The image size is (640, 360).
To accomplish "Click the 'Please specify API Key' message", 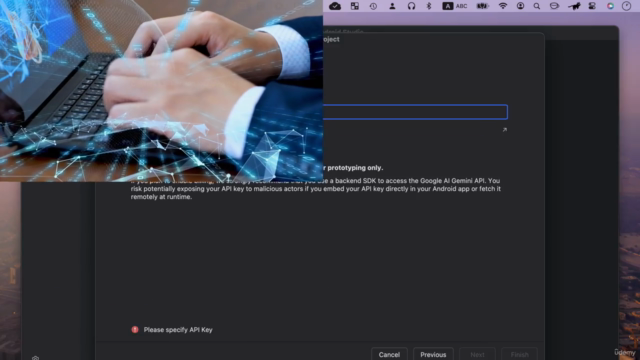I will pyautogui.click(x=178, y=330).
